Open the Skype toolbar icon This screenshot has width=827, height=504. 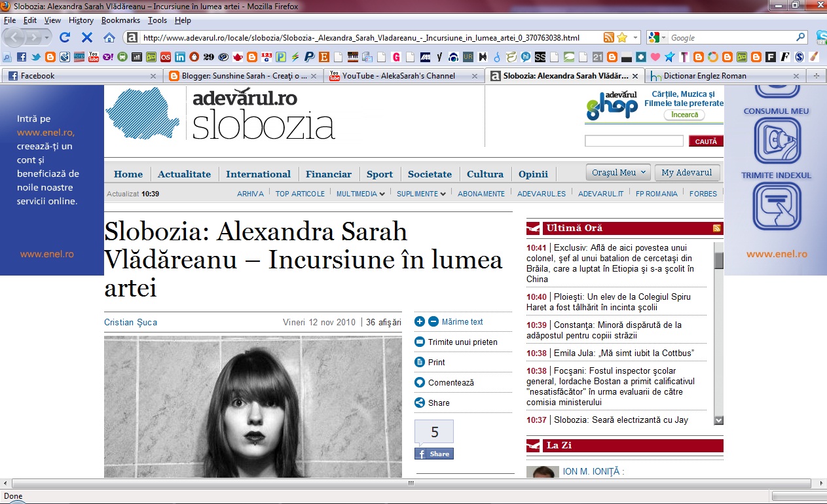pyautogui.click(x=821, y=37)
